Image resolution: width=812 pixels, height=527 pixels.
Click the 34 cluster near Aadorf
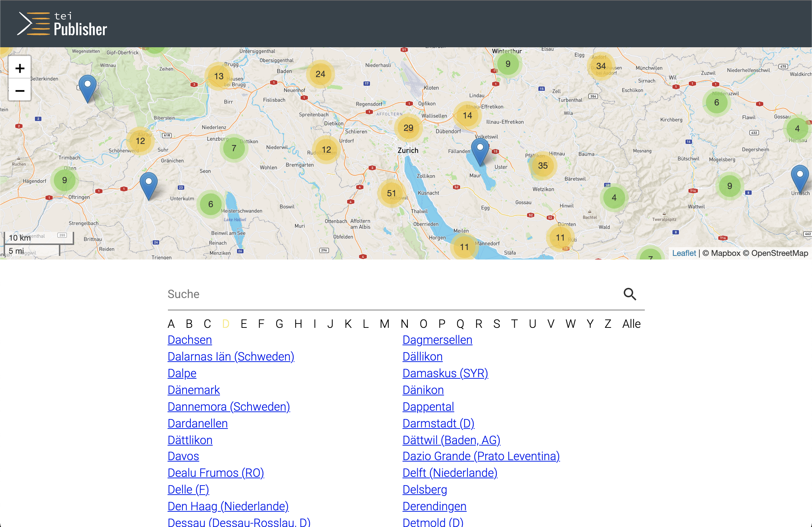601,66
